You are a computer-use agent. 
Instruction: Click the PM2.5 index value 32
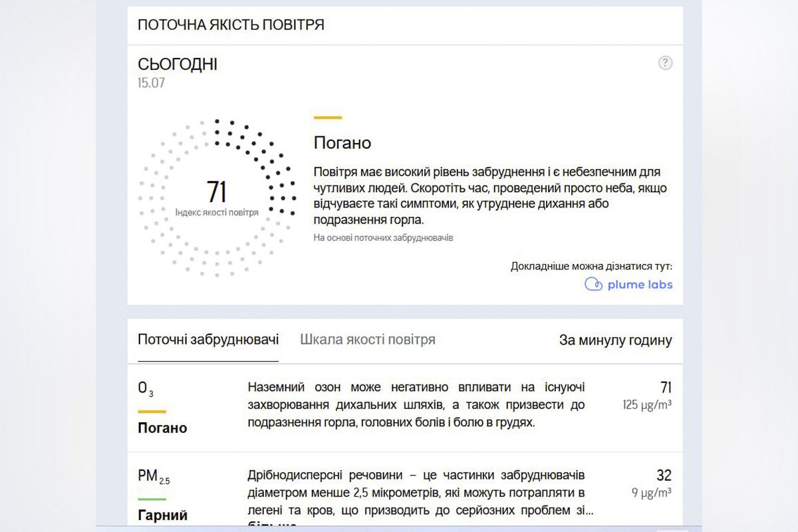(664, 475)
